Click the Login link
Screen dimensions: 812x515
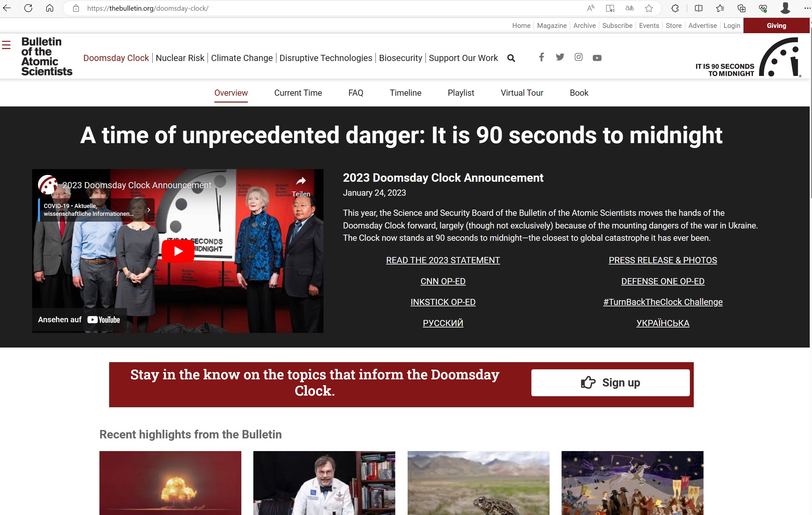pyautogui.click(x=732, y=26)
